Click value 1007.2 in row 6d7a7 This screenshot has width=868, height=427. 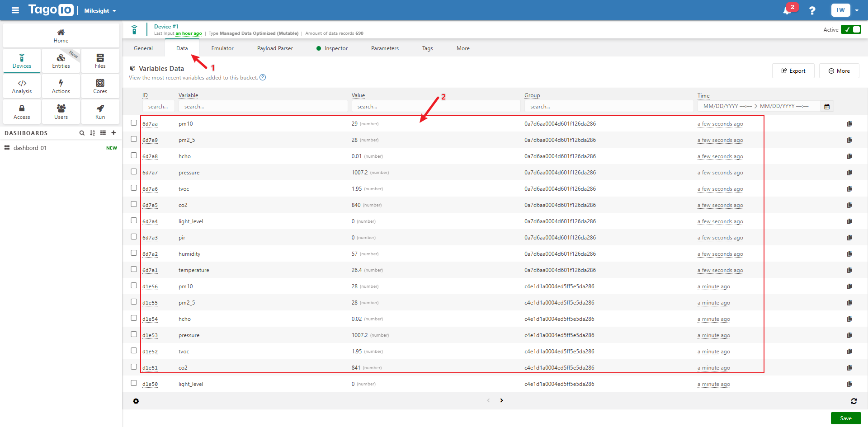[x=359, y=173]
